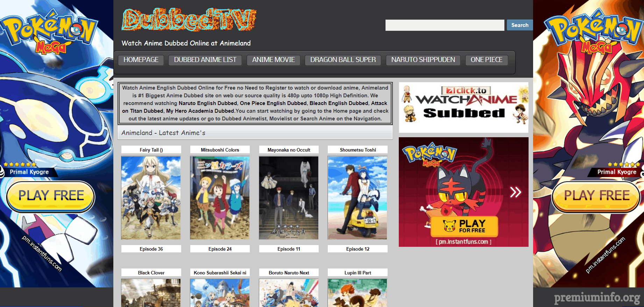Open Naruto Shippuden from the navigation bar

point(423,60)
